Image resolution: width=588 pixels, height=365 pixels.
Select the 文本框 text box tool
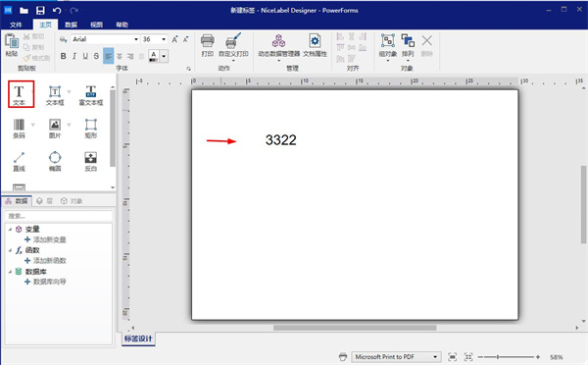(x=55, y=95)
